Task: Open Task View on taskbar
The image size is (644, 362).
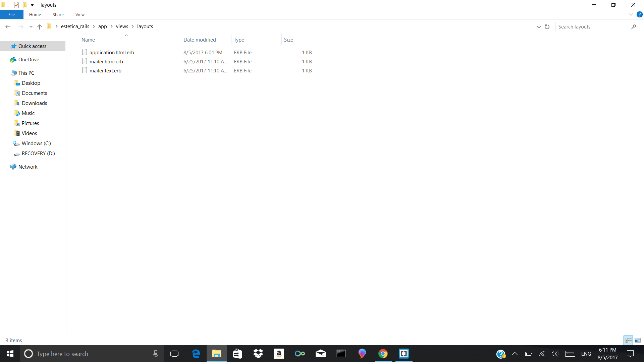Action: pos(174,354)
